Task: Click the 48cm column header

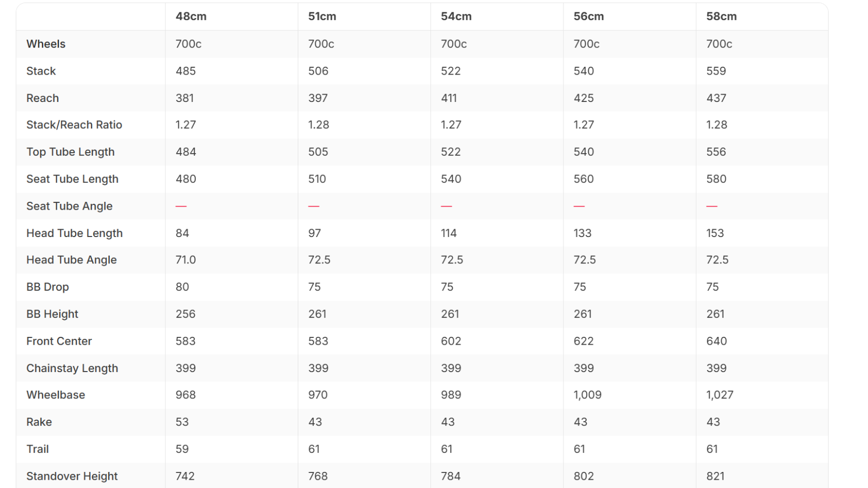Action: point(191,17)
